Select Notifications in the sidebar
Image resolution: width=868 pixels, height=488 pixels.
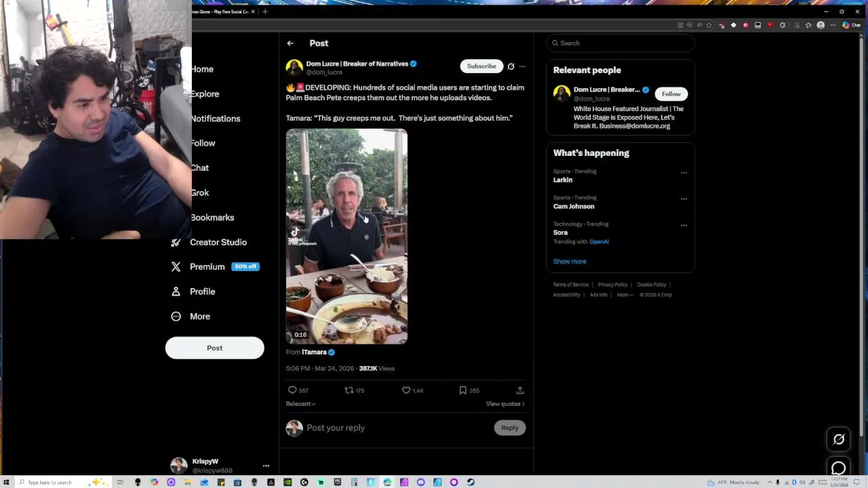pos(216,119)
